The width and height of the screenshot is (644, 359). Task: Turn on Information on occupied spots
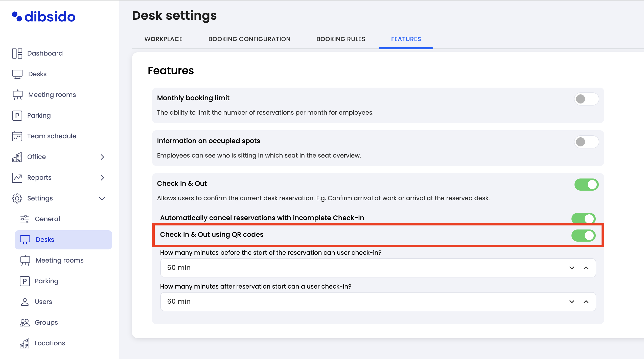coord(586,142)
